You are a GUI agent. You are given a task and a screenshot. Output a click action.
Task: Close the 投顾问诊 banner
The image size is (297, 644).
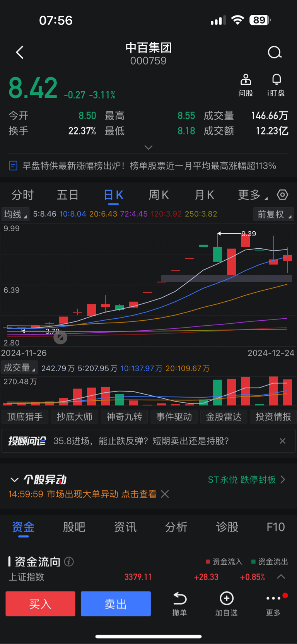point(283,441)
